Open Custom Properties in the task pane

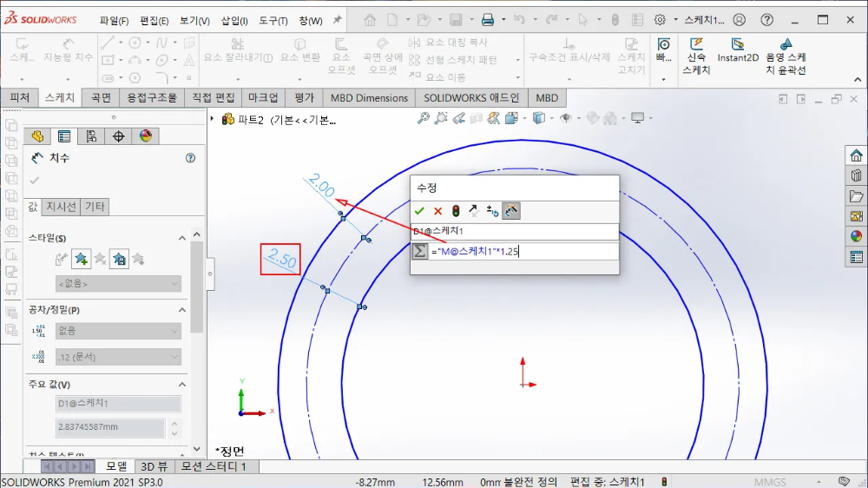(x=856, y=257)
